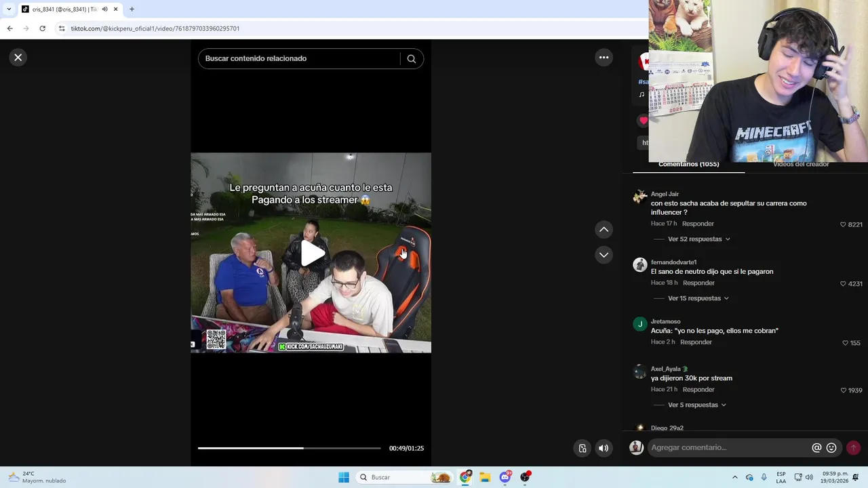Click the taskbar microphone icon
This screenshot has height=488, width=868.
point(764,477)
